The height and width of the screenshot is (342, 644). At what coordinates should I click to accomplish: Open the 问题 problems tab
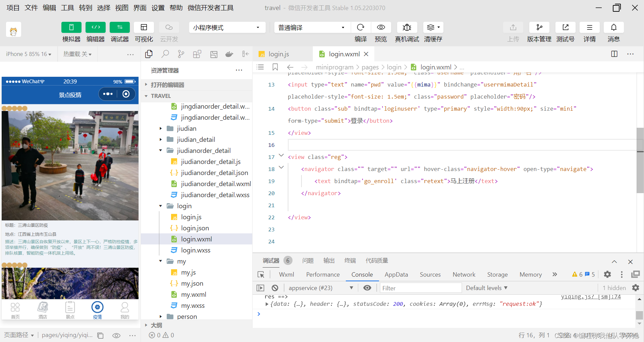tap(308, 261)
